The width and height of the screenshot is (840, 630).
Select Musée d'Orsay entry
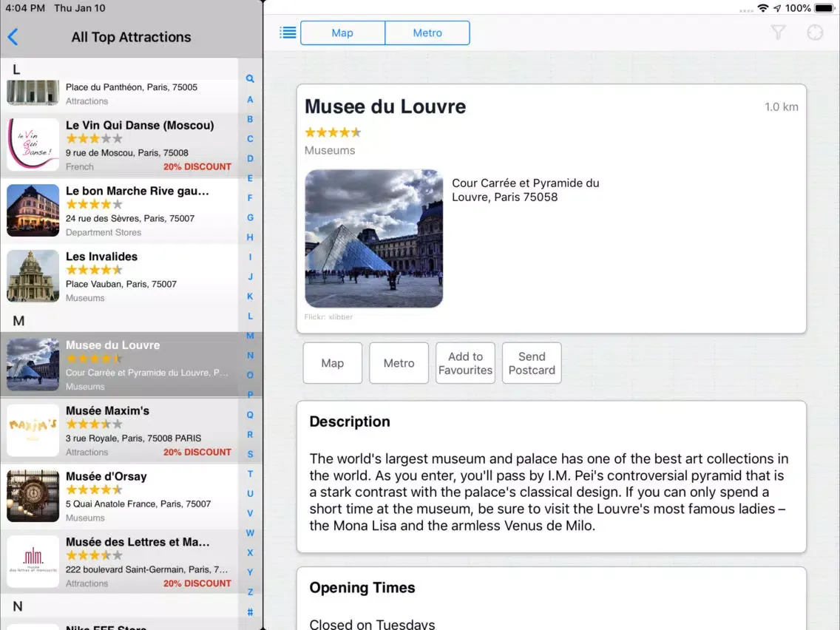point(120,496)
